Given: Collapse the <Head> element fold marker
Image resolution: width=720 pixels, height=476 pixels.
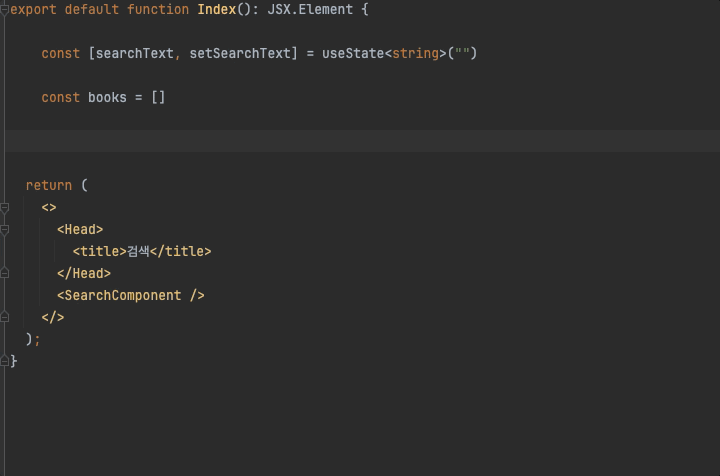Looking at the screenshot, I should pos(5,230).
